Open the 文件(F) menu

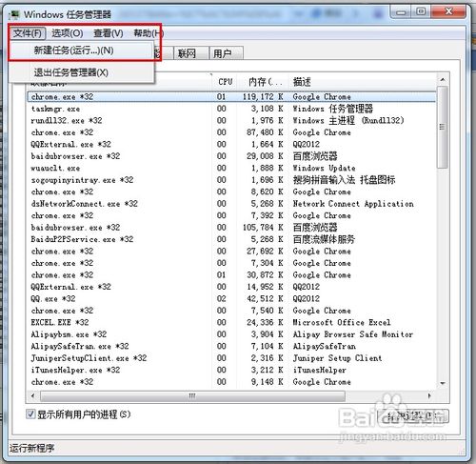tap(28, 33)
